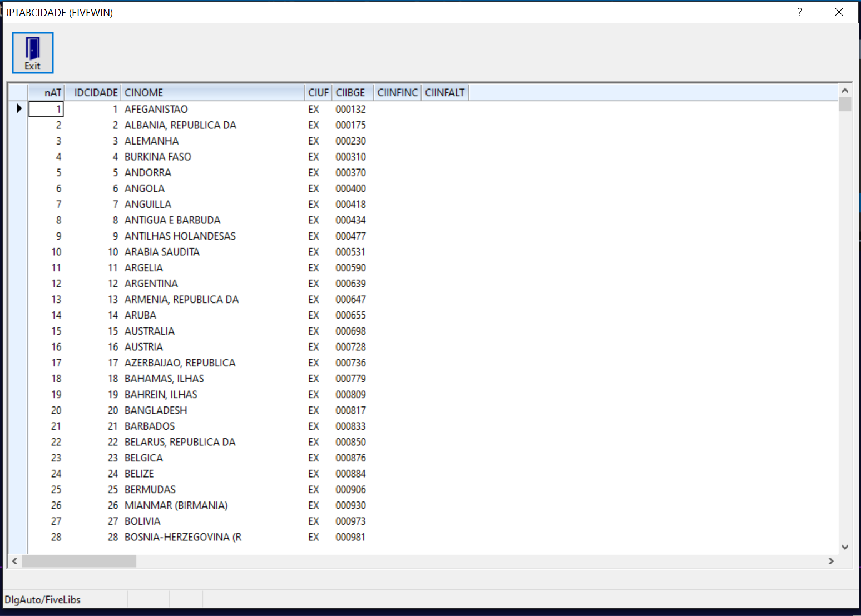The image size is (861, 616).
Task: Select CIIBGE value 000906
Action: (x=350, y=490)
